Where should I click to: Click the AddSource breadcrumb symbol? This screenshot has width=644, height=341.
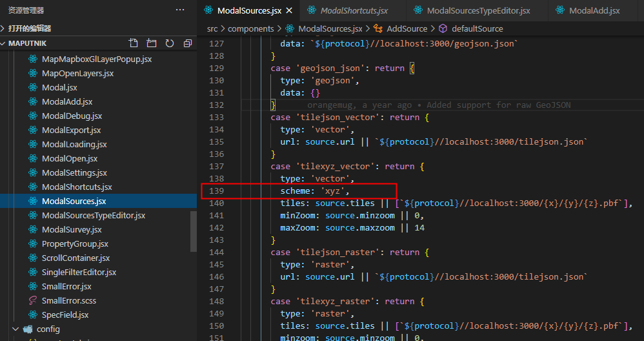coord(407,29)
